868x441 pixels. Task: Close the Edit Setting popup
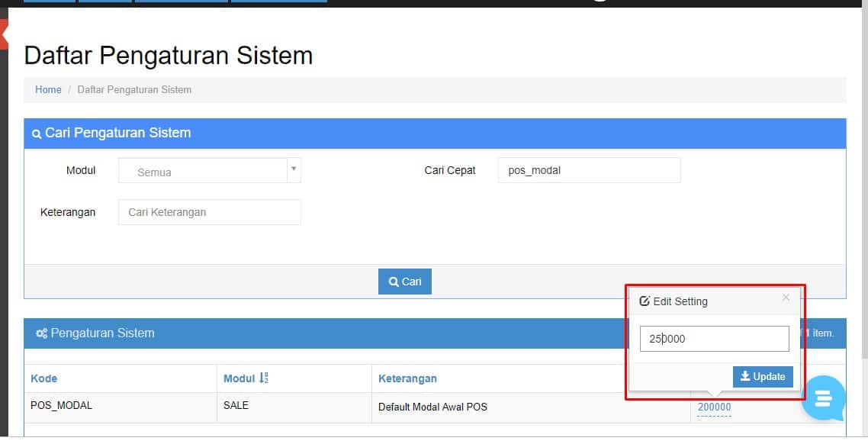pyautogui.click(x=786, y=298)
